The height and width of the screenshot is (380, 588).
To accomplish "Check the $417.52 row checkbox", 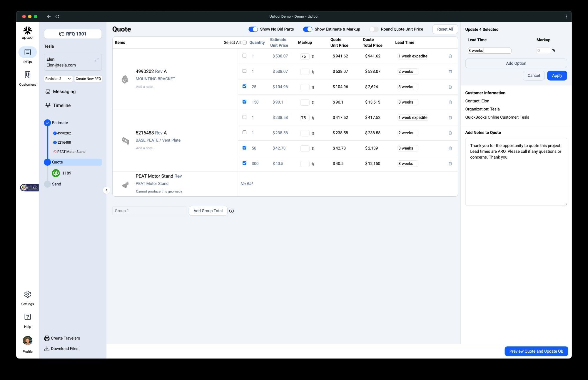I will click(244, 117).
